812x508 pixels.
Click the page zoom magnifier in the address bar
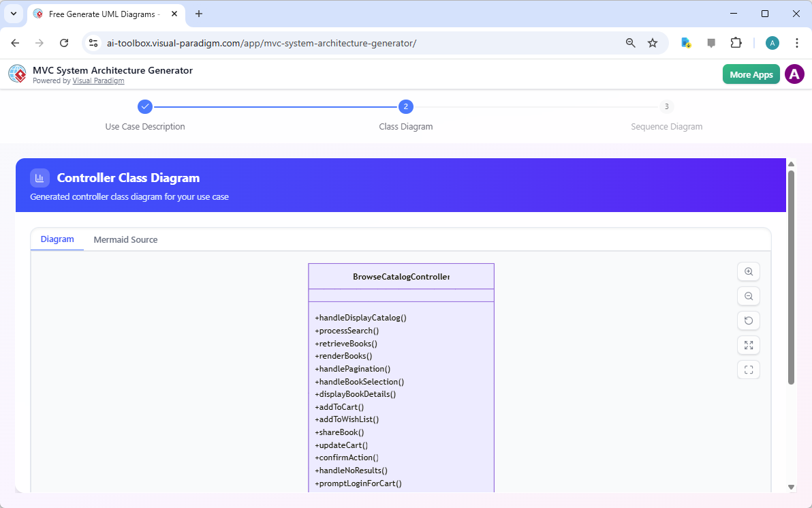(x=630, y=42)
